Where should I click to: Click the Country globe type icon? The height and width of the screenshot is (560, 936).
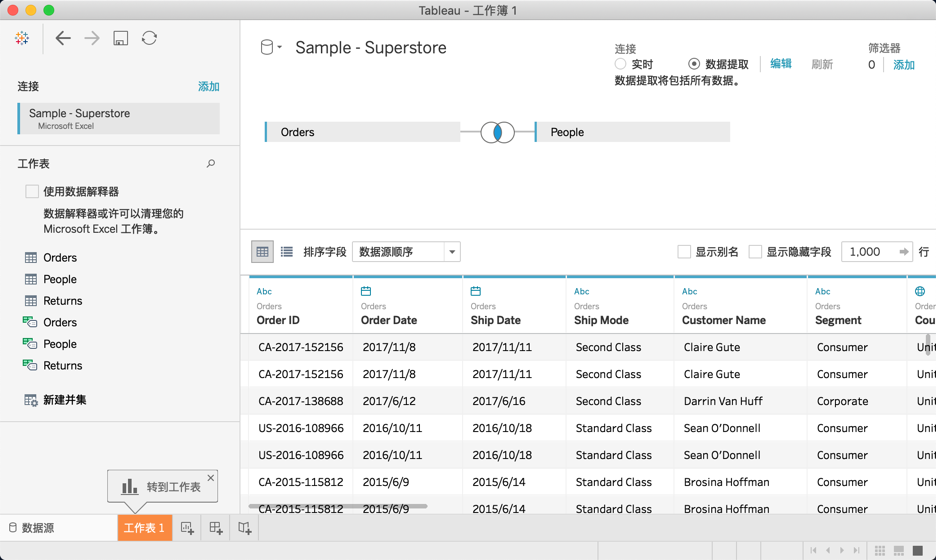tap(920, 291)
